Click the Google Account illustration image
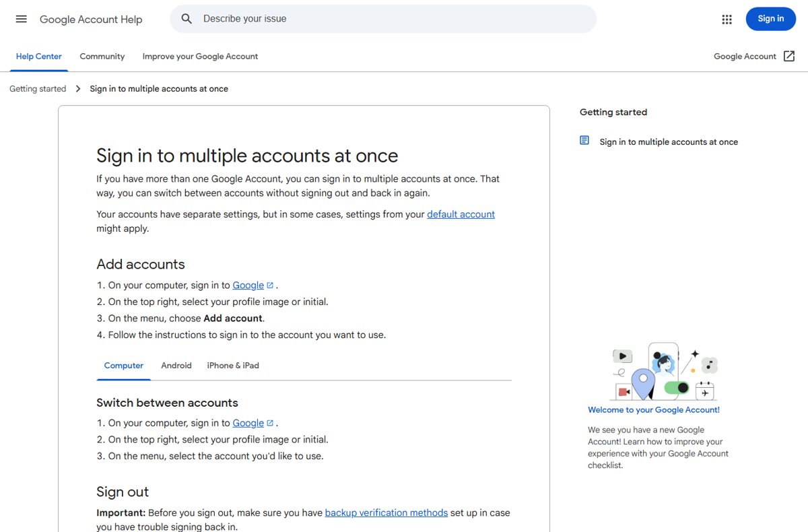This screenshot has height=532, width=808. pyautogui.click(x=664, y=372)
